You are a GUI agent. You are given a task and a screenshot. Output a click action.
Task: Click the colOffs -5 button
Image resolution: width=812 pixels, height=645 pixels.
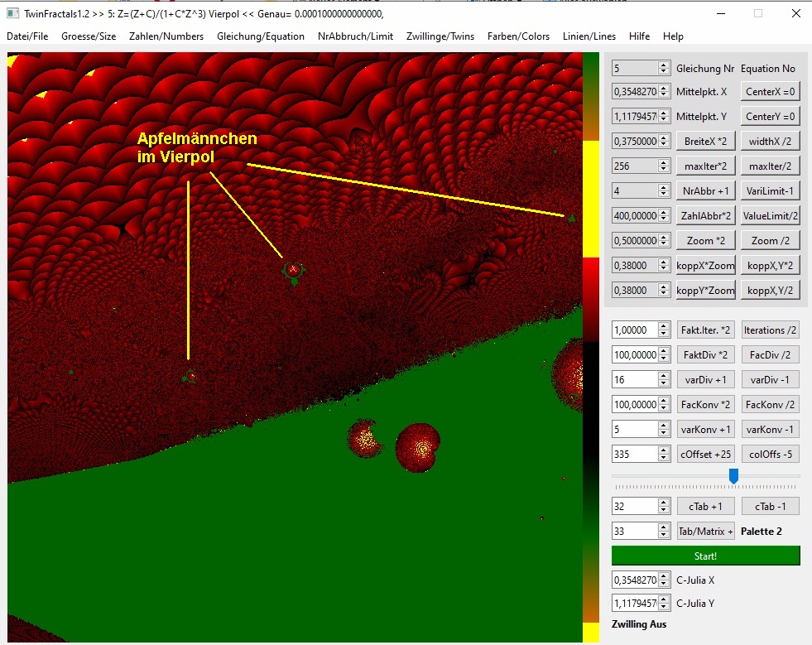click(770, 455)
